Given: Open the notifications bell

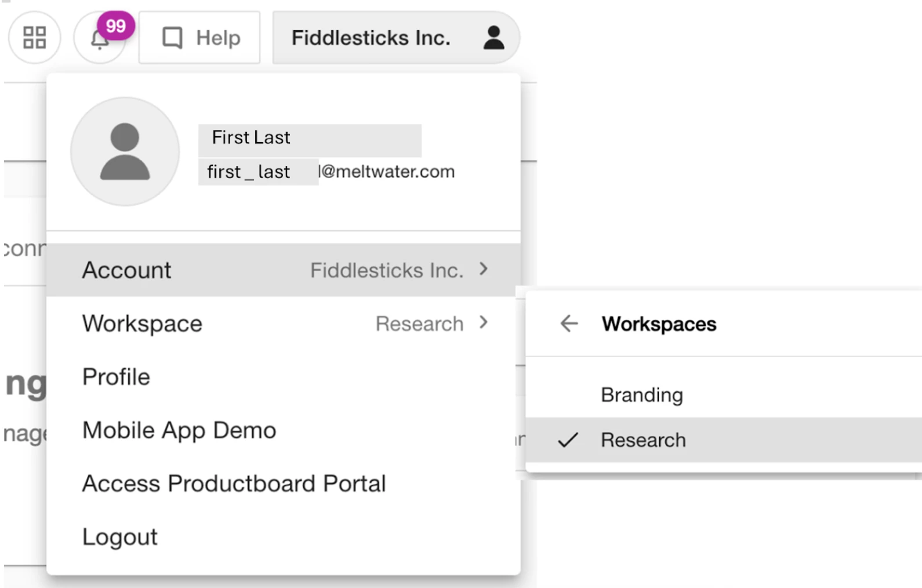Looking at the screenshot, I should pyautogui.click(x=98, y=41).
